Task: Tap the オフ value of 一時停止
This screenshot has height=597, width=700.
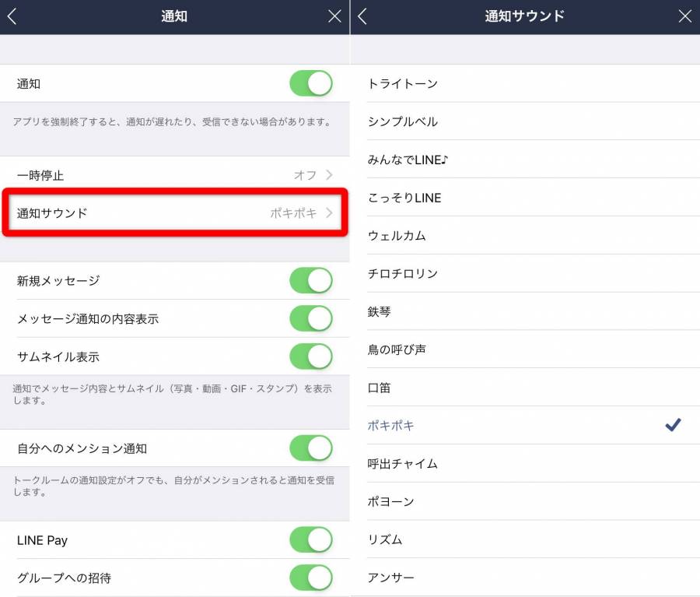Action: click(306, 175)
